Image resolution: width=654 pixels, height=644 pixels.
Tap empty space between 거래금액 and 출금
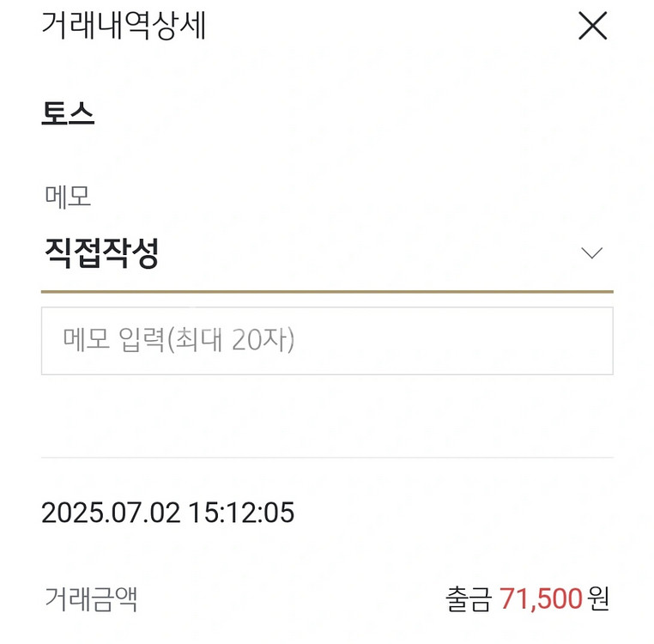292,598
